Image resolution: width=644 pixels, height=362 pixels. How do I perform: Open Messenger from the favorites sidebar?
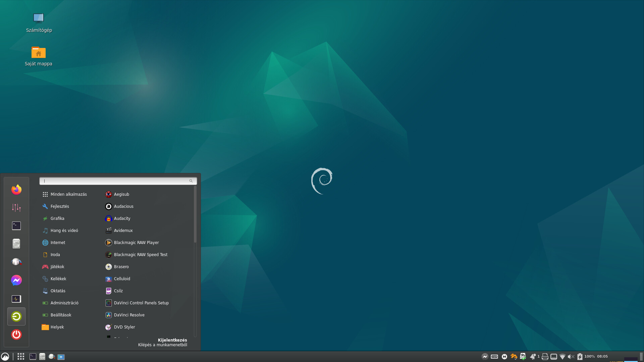click(x=16, y=280)
